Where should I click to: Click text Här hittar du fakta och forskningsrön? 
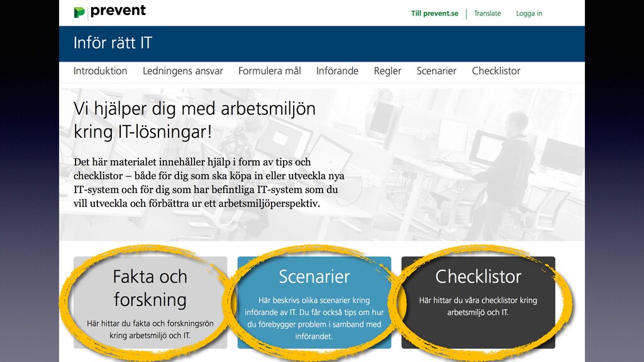pos(150,324)
